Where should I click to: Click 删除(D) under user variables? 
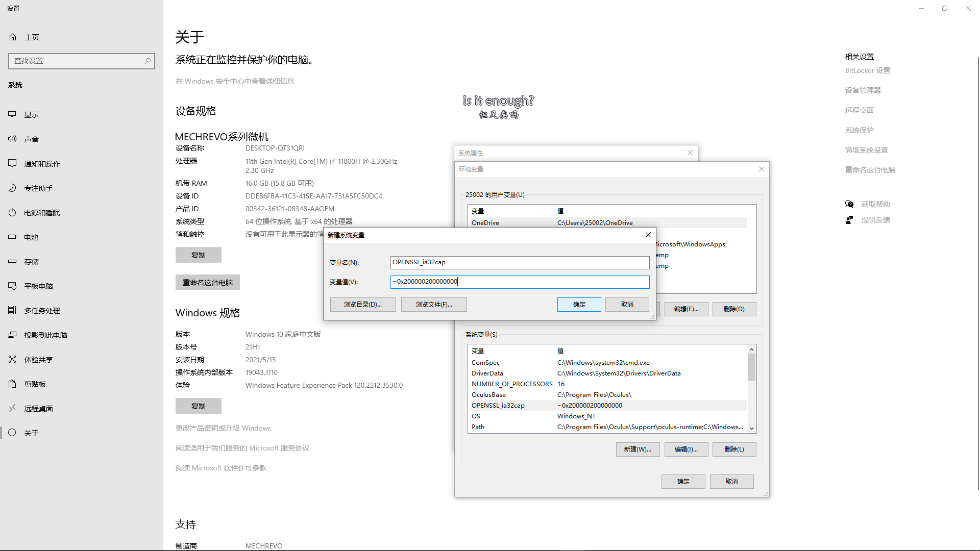(734, 309)
